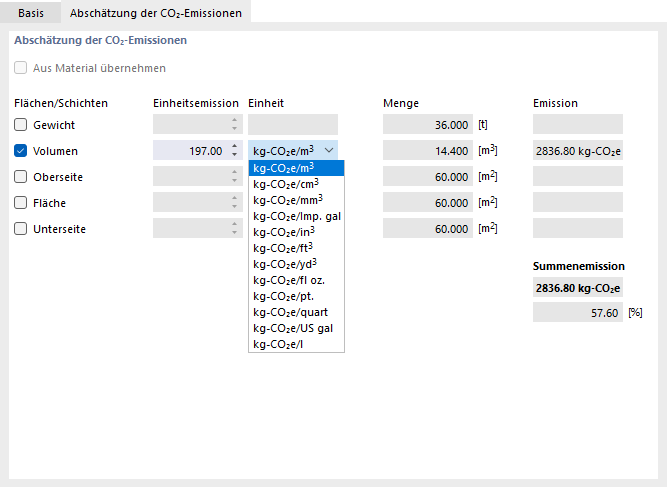667x487 pixels.
Task: Enable the Gewicht checkbox
Action: [x=20, y=125]
